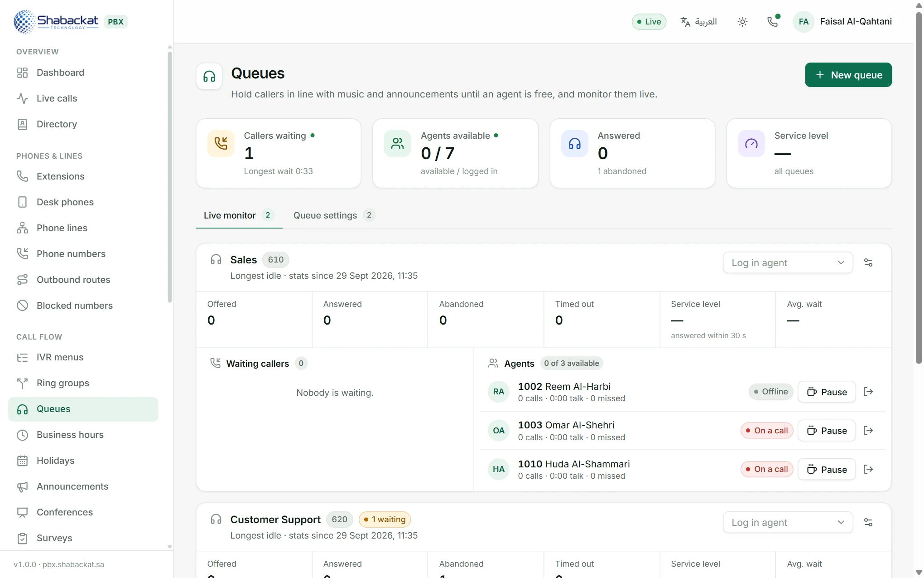Click the main page vertical scrollbar
This screenshot has height=578, width=924.
click(919, 188)
